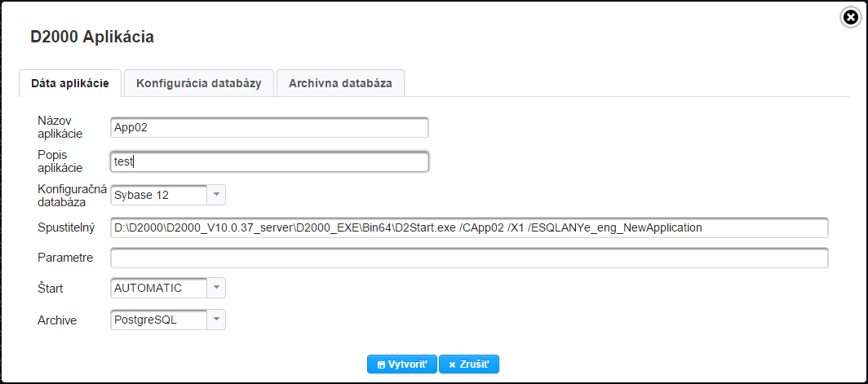Click the Spustiteľný label
The width and height of the screenshot is (868, 384).
[67, 227]
